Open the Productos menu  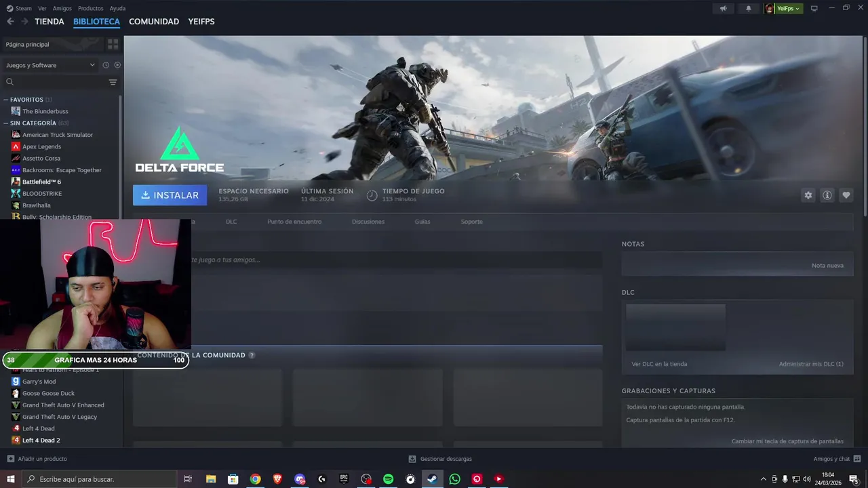tap(90, 8)
